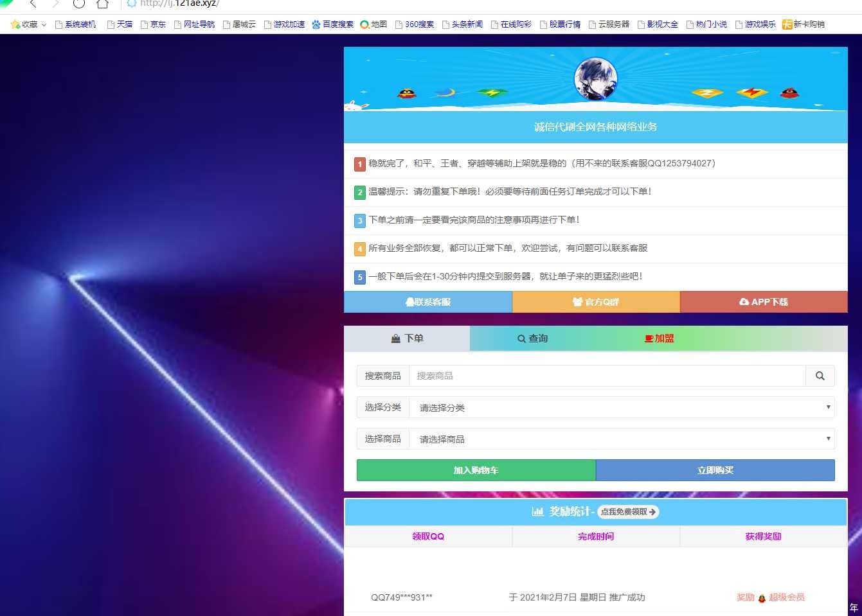The width and height of the screenshot is (862, 616).
Task: Switch to the 下单 tab
Action: pyautogui.click(x=407, y=339)
